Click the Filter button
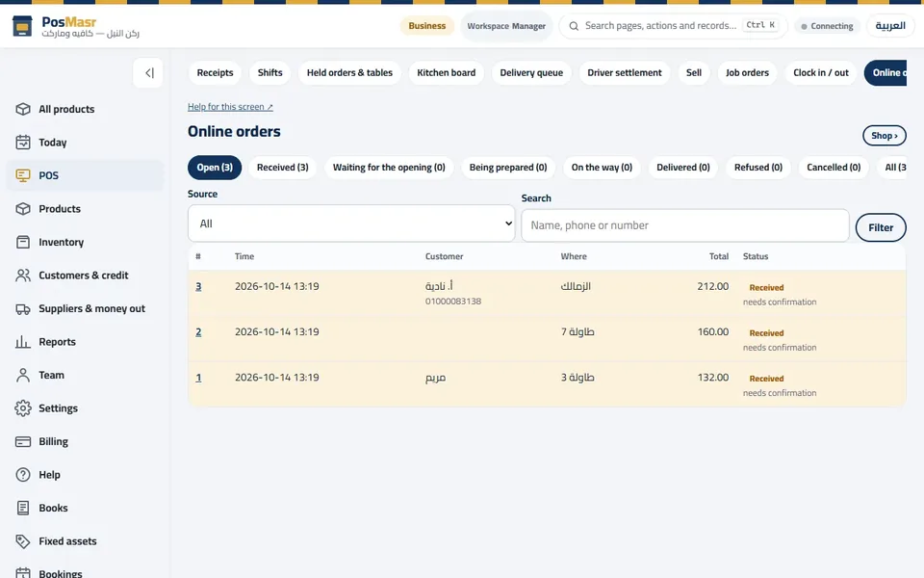 coord(881,227)
